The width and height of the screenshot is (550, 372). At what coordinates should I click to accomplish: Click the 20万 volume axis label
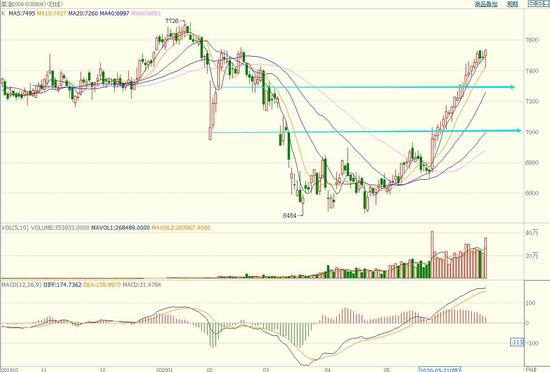click(x=532, y=256)
